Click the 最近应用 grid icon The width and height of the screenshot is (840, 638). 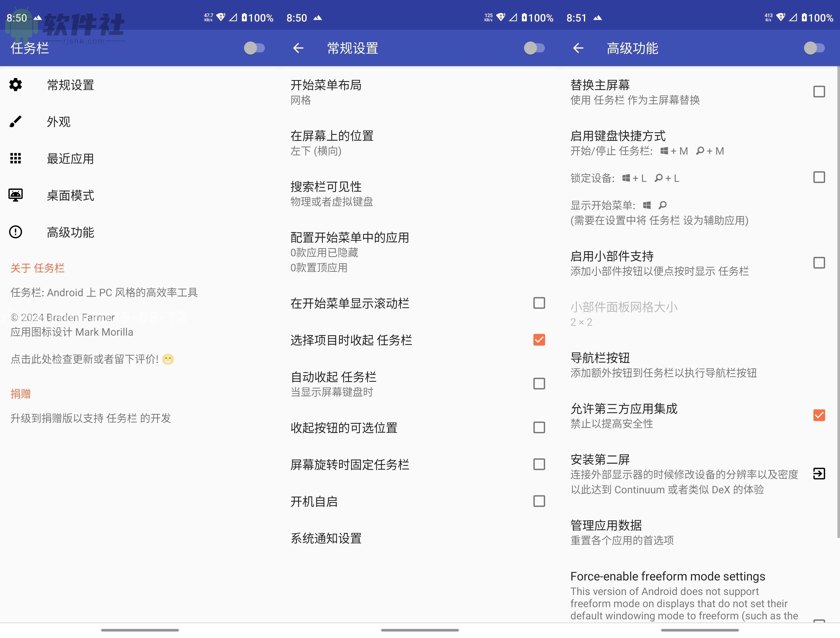(16, 158)
